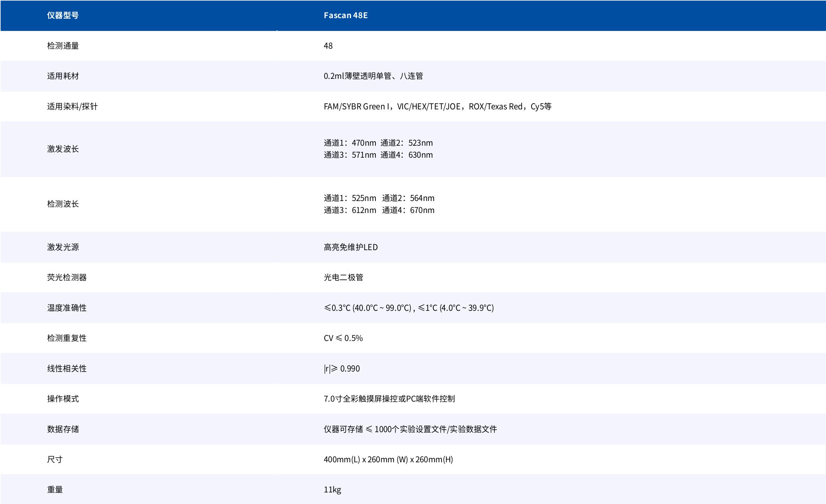The height and width of the screenshot is (504, 826).
Task: Select '400mm(L) x 260mm (W) x 260mm(H)' value
Action: 388,459
